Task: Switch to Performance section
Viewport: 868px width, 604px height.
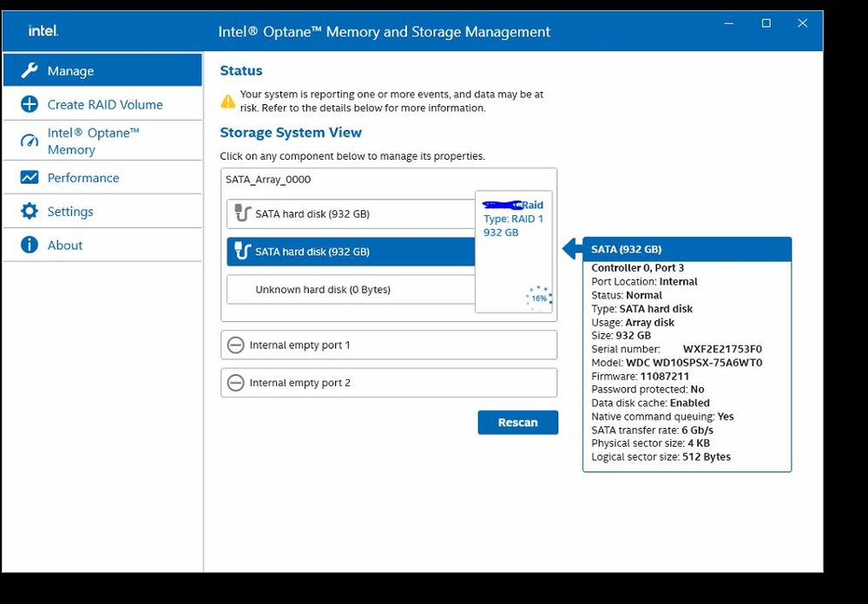Action: pos(103,177)
